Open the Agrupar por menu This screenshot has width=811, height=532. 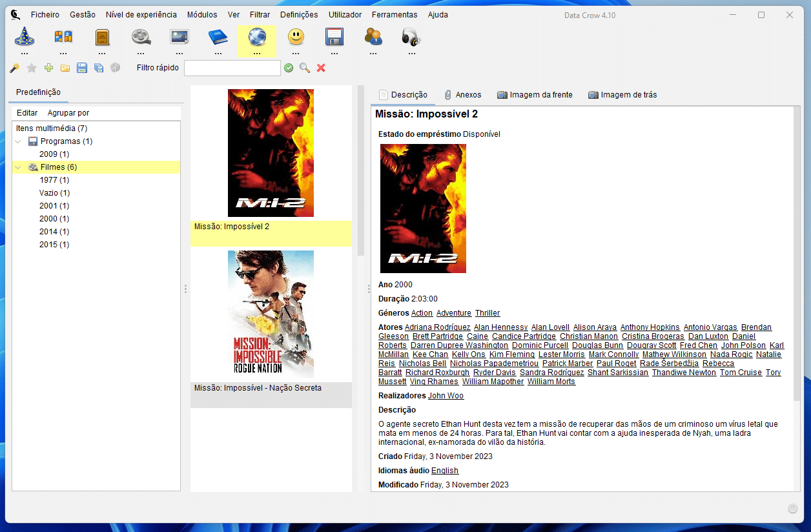(68, 113)
